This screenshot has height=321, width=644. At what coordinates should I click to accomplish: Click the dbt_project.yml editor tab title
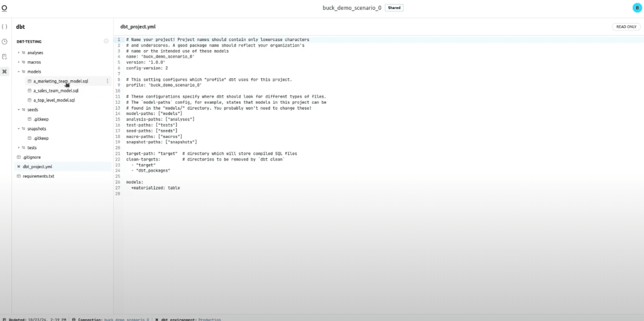tap(138, 27)
